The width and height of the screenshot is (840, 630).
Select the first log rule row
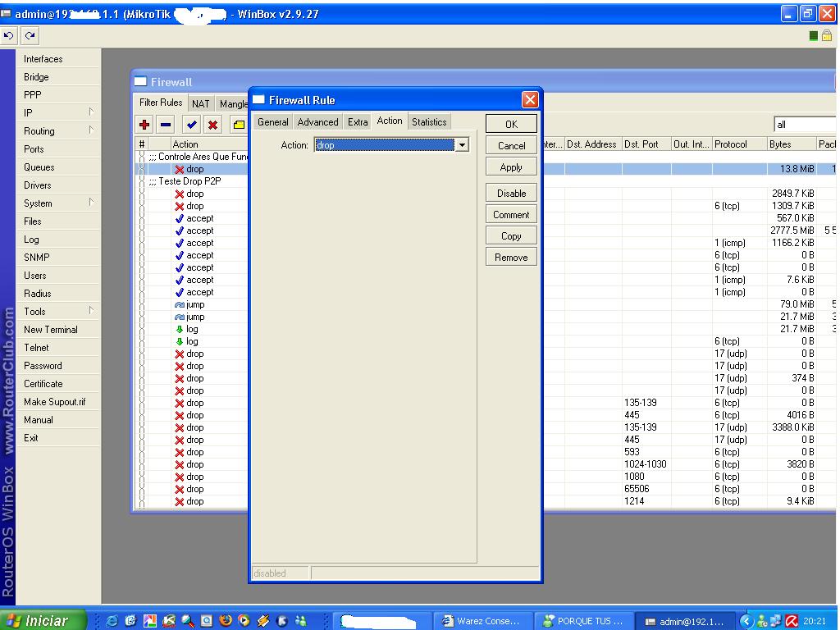click(192, 329)
